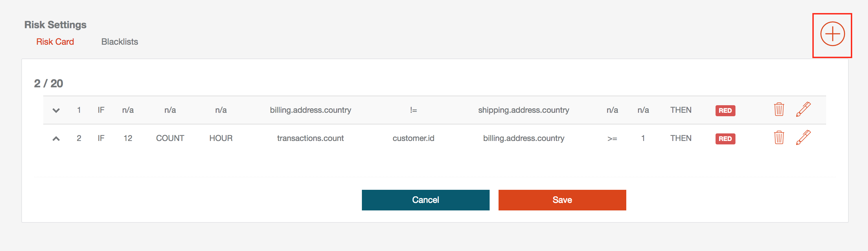Click the 2 / 20 rule counter
Viewport: 868px width, 251px height.
pyautogui.click(x=48, y=83)
